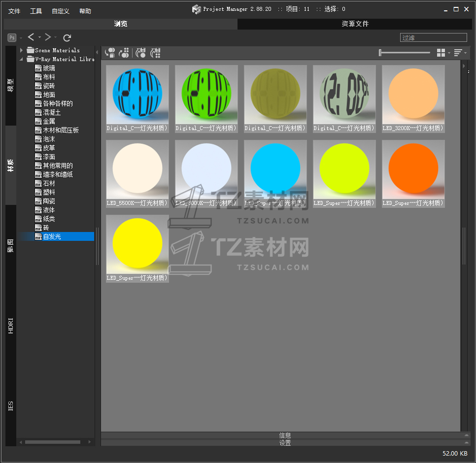Select the HDRI side tab
This screenshot has height=463, width=476.
point(11,326)
